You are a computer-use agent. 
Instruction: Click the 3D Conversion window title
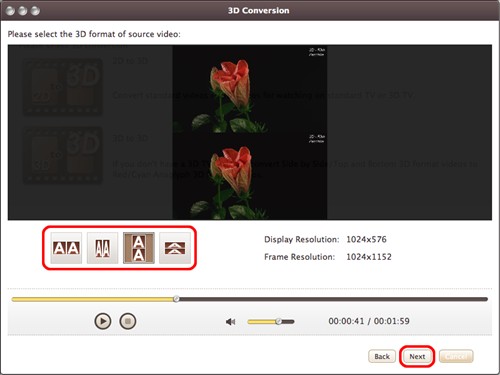tap(259, 11)
